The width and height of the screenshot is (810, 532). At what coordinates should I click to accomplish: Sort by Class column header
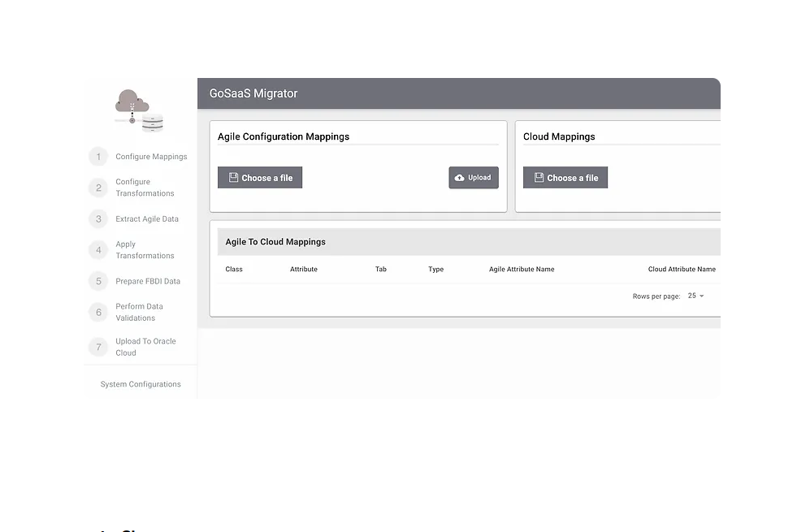point(234,270)
